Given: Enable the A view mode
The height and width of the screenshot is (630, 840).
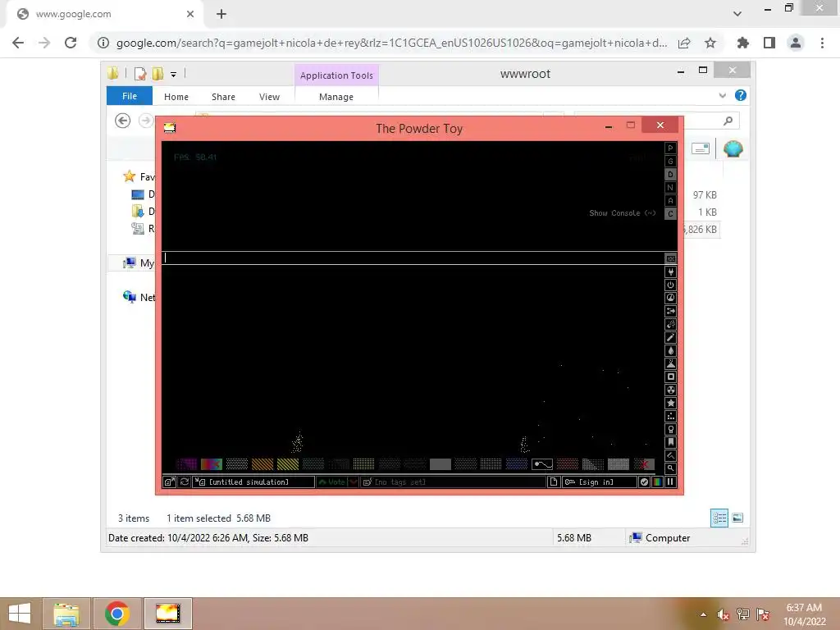Looking at the screenshot, I should (670, 200).
